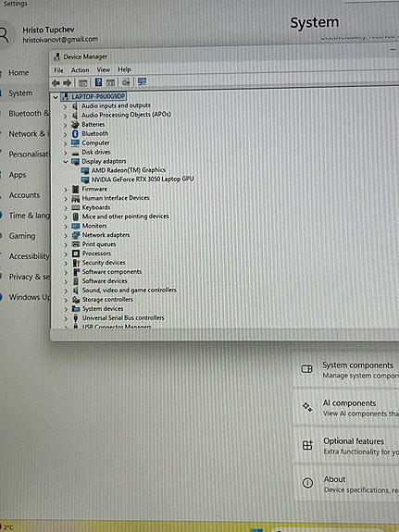Collapse the LAPTOP-P6U0G9DP root node
This screenshot has width=399, height=532.
[x=56, y=97]
